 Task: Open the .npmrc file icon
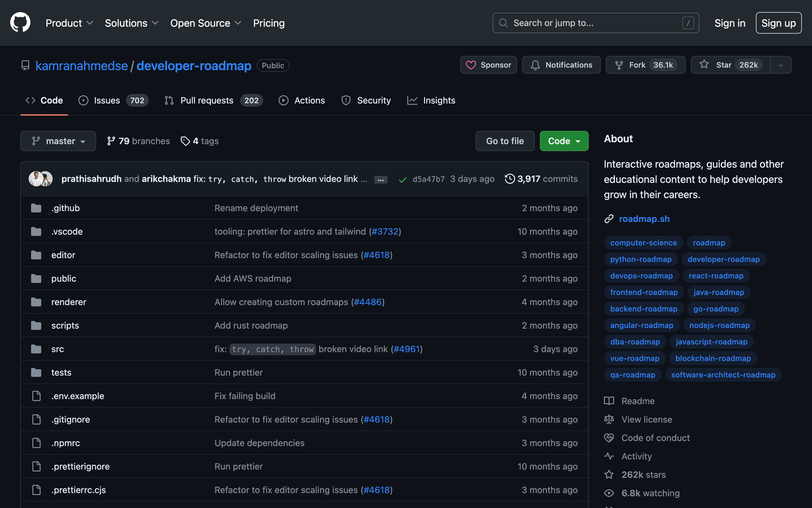point(36,443)
